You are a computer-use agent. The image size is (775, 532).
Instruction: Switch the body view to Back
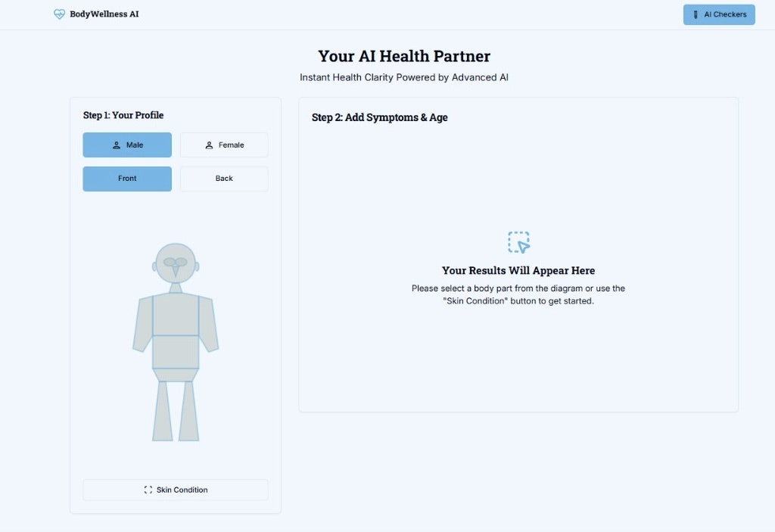pyautogui.click(x=224, y=179)
